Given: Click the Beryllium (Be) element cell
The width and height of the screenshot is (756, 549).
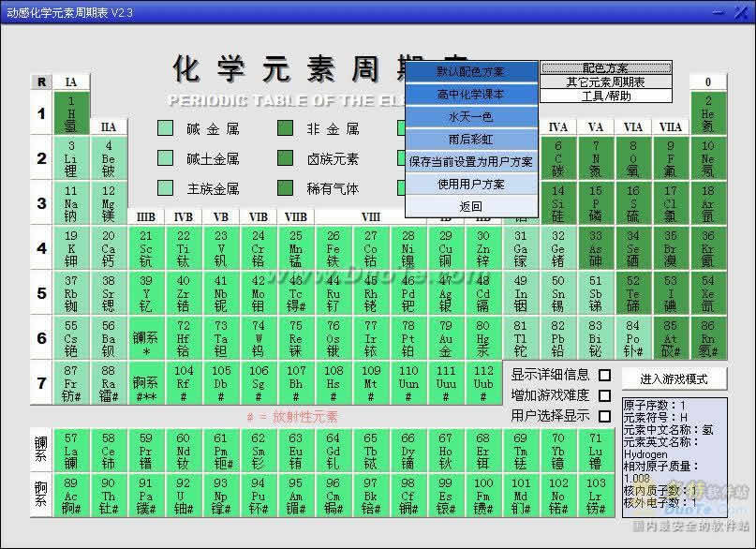Looking at the screenshot, I should (109, 158).
